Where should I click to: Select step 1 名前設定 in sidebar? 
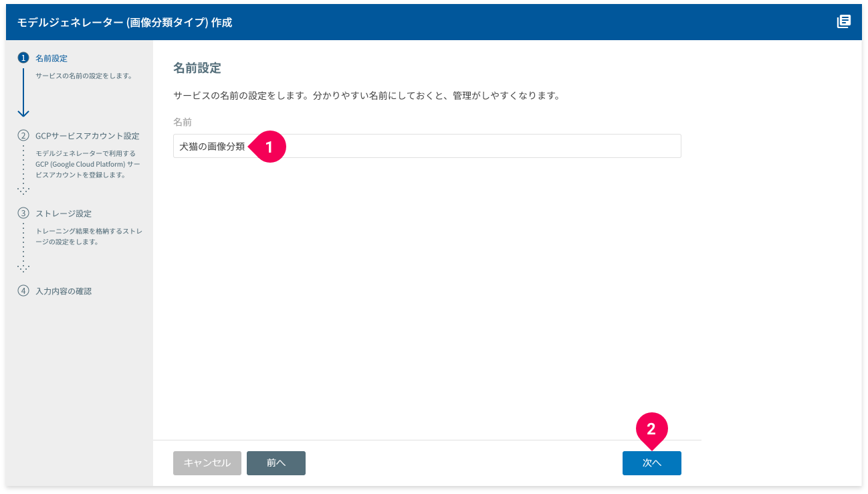(x=51, y=58)
